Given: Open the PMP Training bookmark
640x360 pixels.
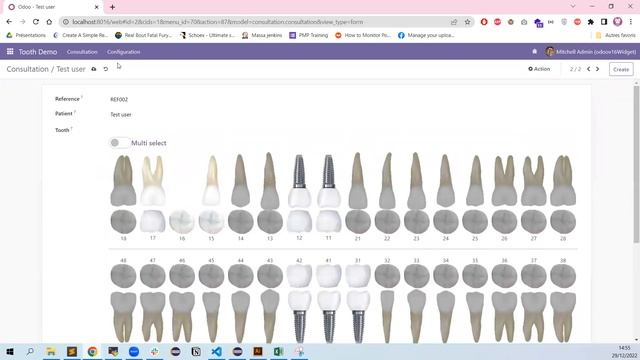Looking at the screenshot, I should pyautogui.click(x=309, y=36).
